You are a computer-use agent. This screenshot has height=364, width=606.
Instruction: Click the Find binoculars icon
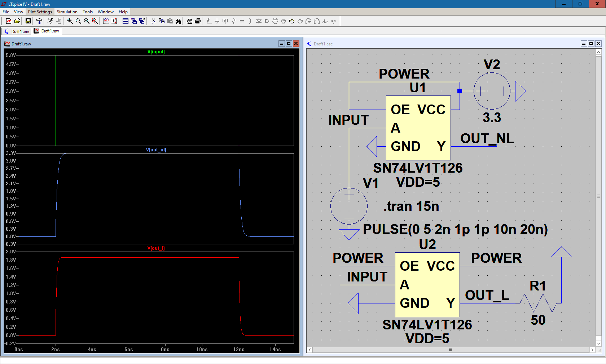[x=178, y=21]
